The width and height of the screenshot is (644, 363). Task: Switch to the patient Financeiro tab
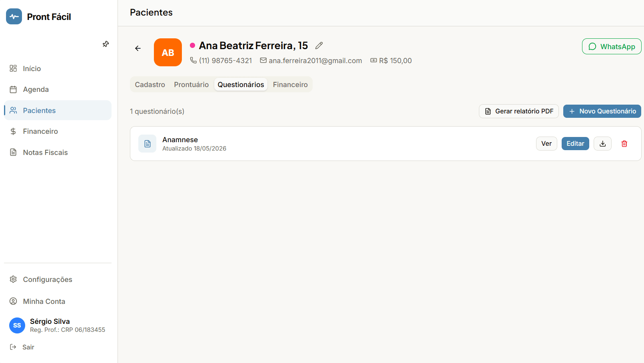(x=290, y=85)
